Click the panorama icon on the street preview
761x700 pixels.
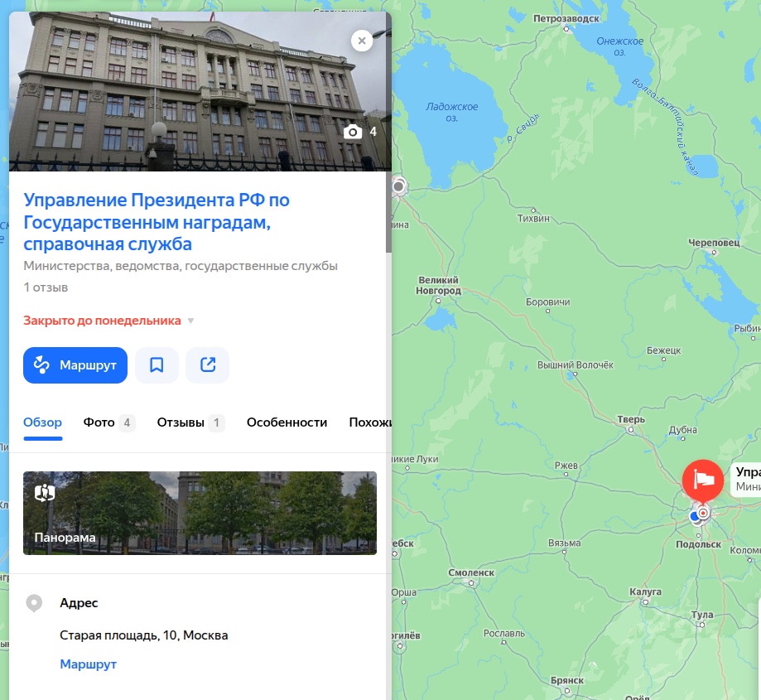pyautogui.click(x=45, y=493)
